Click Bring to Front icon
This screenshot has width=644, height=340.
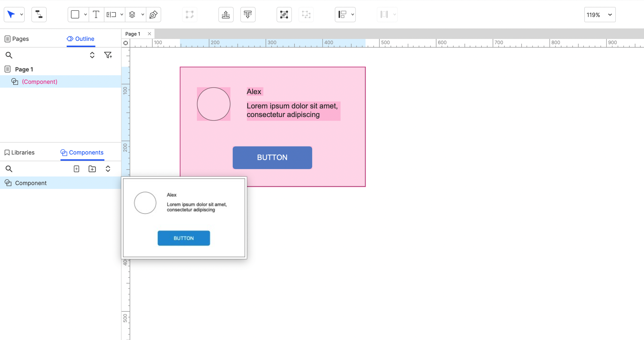[226, 14]
